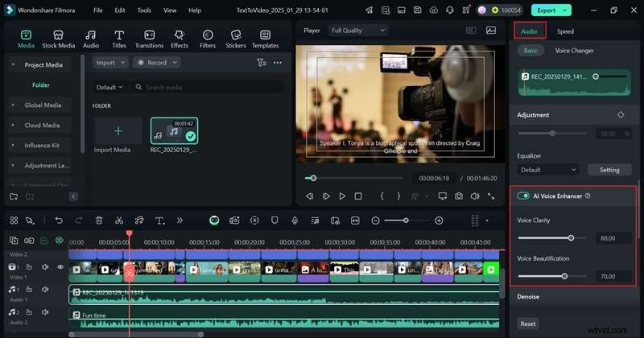The height and width of the screenshot is (338, 644).
Task: Stop the preview playback
Action: point(358,196)
